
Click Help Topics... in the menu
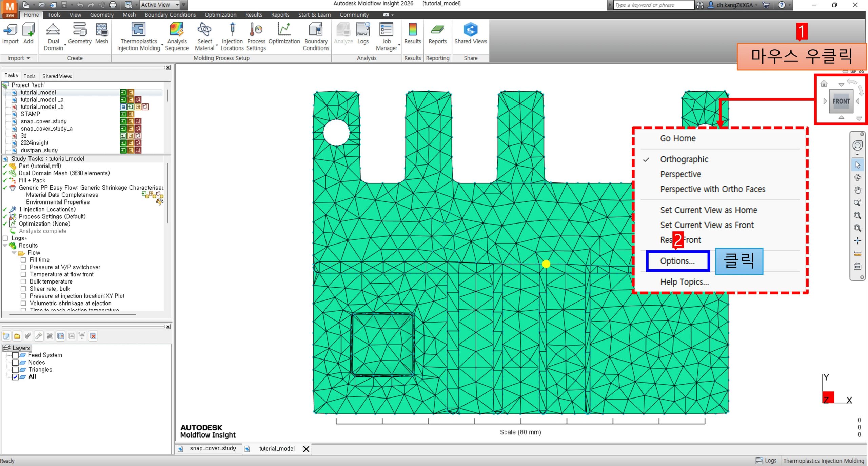tap(685, 282)
